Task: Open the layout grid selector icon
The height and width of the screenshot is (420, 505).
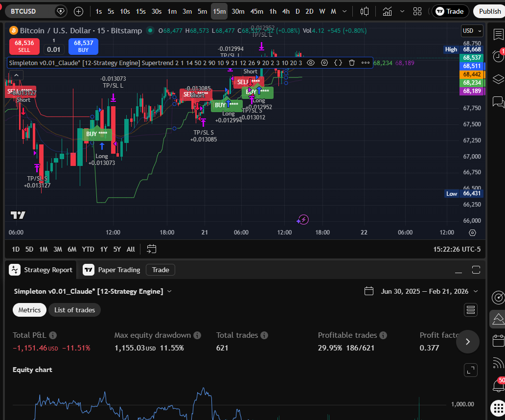Action: (417, 11)
